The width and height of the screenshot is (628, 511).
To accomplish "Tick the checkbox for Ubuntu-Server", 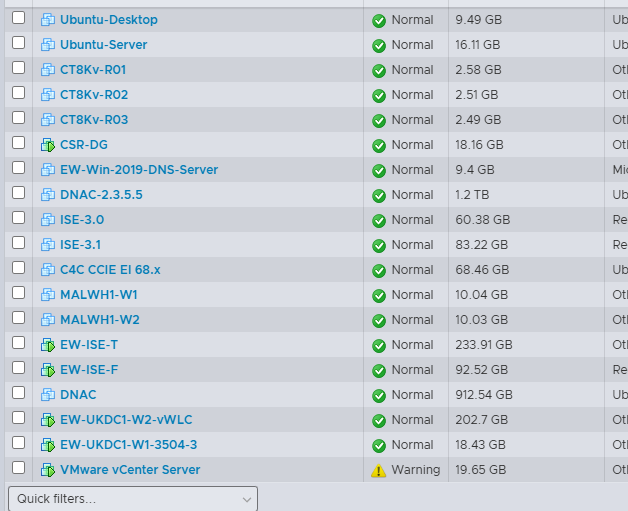I will click(x=18, y=42).
